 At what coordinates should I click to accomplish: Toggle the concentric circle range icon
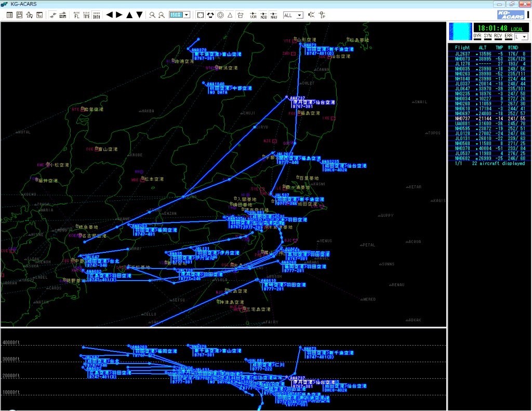point(220,15)
